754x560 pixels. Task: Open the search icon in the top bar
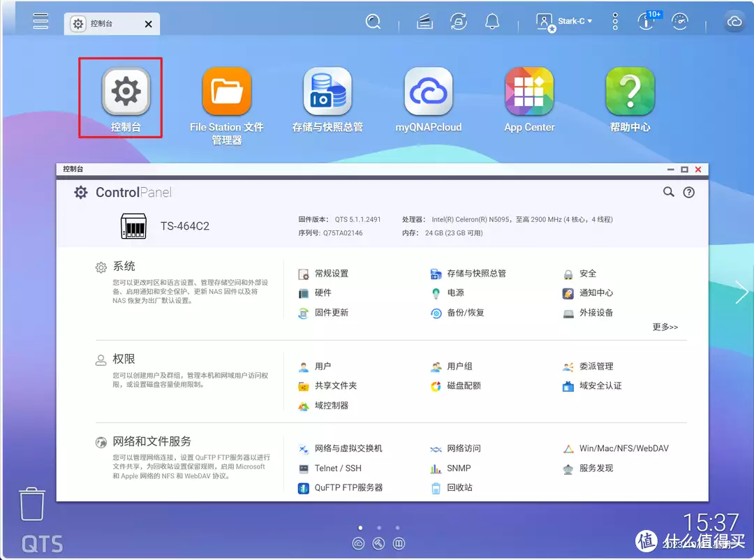click(373, 22)
